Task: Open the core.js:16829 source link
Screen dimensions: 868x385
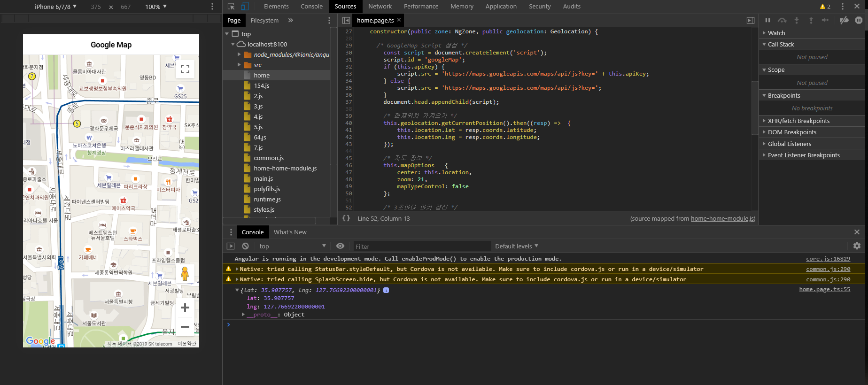Action: tap(828, 259)
